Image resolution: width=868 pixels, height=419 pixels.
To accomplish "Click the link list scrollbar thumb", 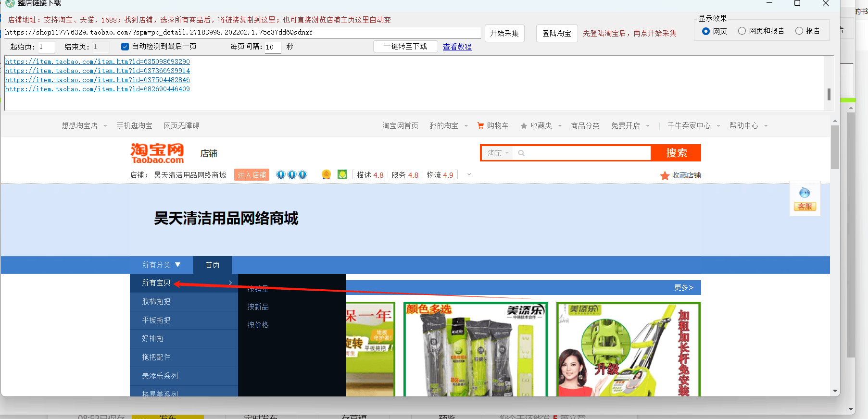I will click(829, 94).
